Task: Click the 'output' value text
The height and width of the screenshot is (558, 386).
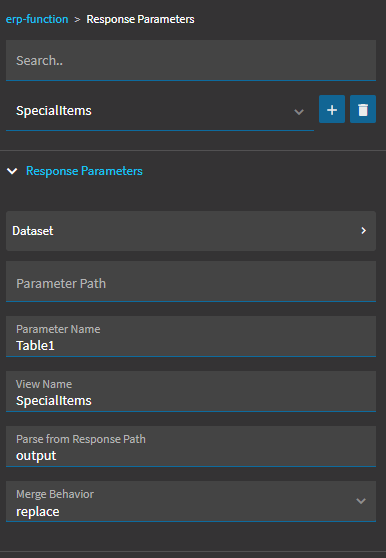Action: [36, 456]
